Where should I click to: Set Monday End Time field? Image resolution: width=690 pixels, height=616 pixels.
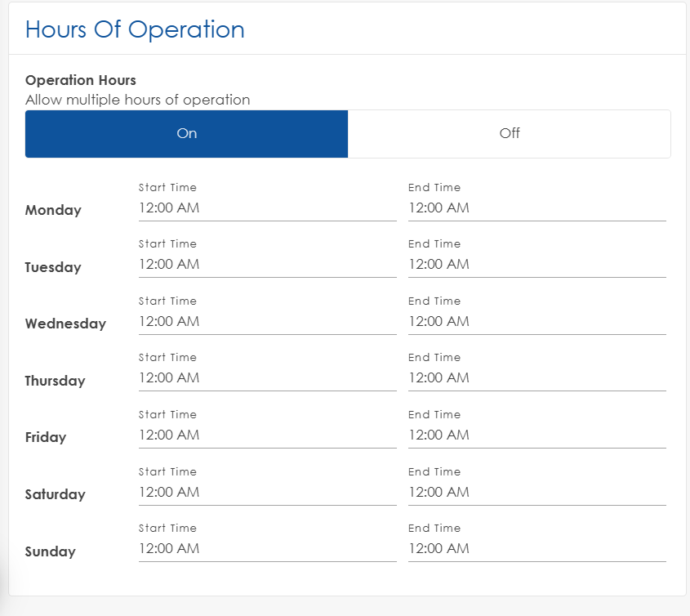pos(536,208)
